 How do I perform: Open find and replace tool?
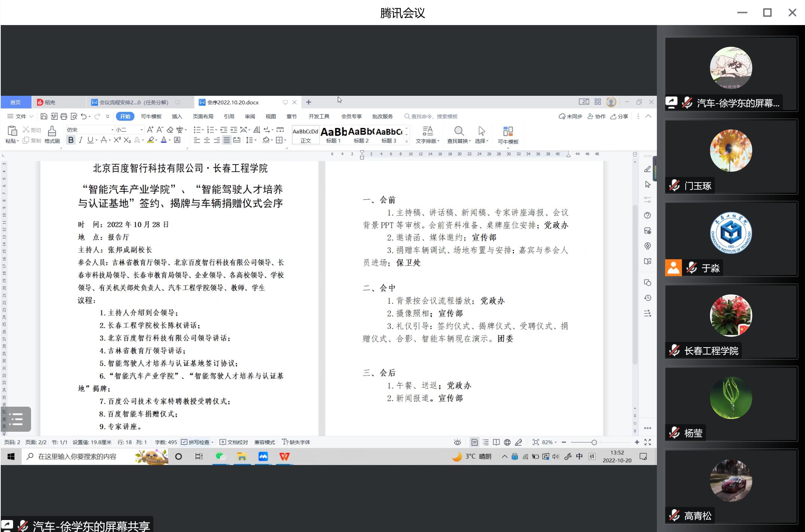(x=459, y=135)
